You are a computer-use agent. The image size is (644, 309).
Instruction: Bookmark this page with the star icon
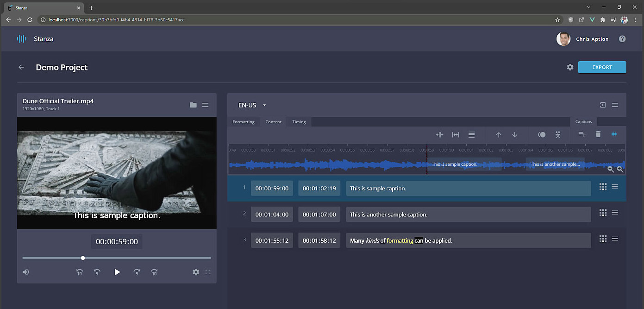click(558, 20)
